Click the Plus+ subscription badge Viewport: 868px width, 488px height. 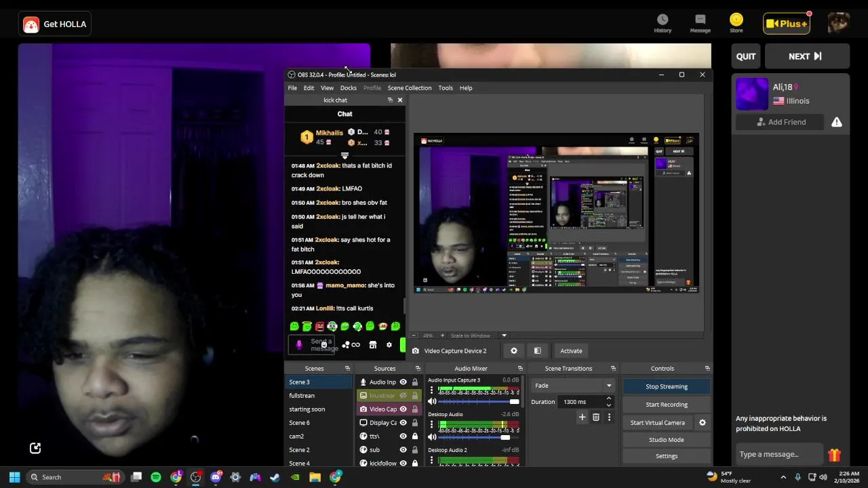[787, 24]
